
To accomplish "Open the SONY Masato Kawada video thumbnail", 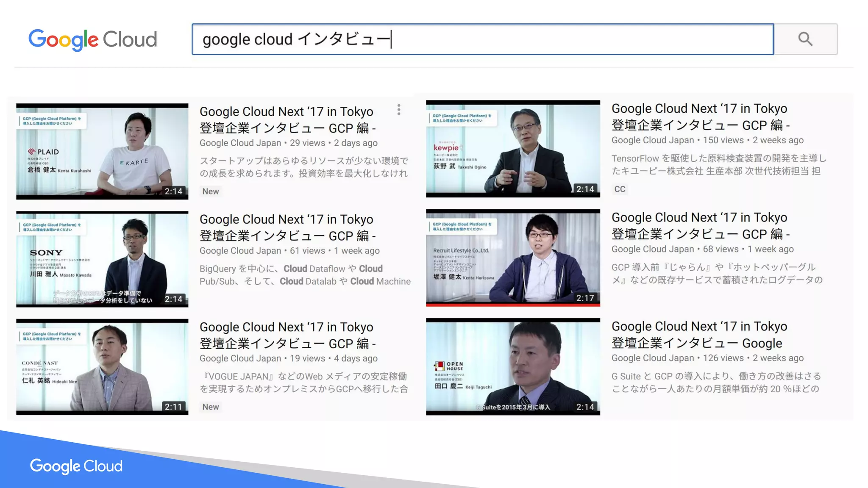I will pos(102,259).
